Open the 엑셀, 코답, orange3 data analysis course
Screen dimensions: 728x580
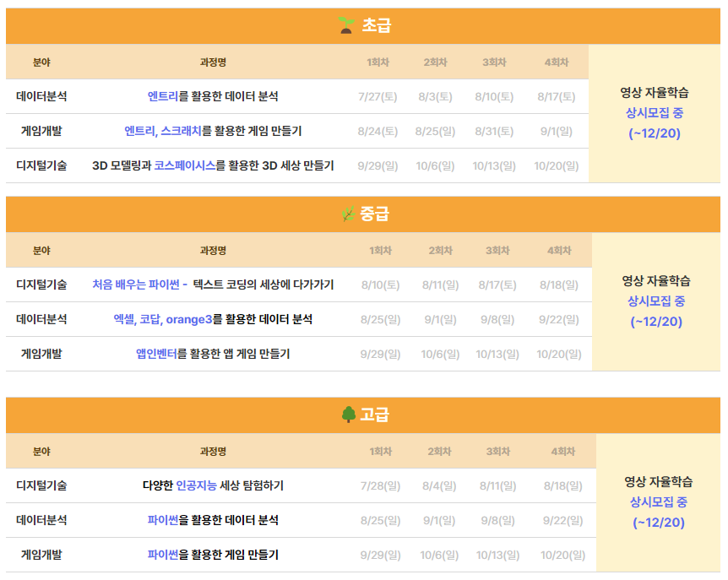click(x=213, y=319)
